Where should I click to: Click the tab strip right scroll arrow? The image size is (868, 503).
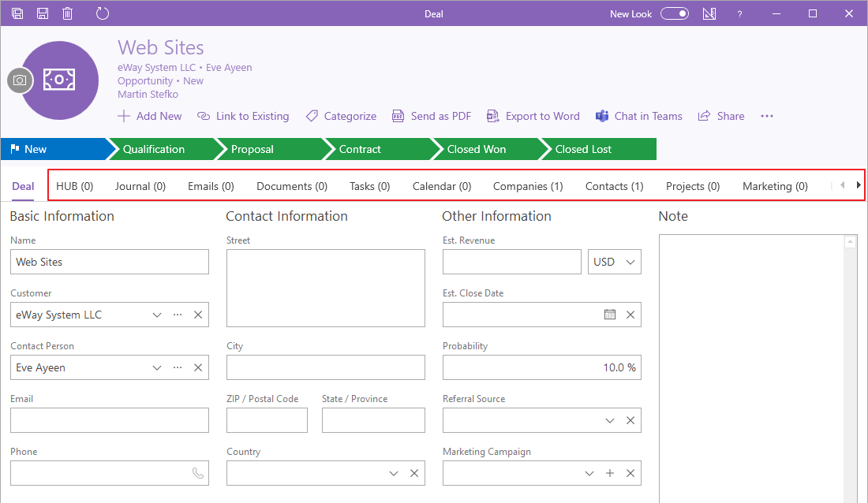859,185
